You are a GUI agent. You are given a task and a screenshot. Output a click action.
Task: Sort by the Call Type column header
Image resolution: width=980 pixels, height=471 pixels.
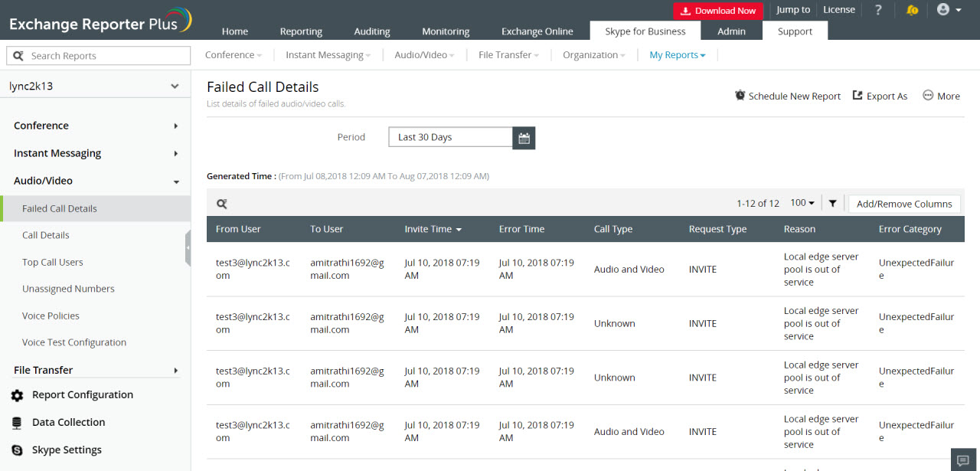613,229
